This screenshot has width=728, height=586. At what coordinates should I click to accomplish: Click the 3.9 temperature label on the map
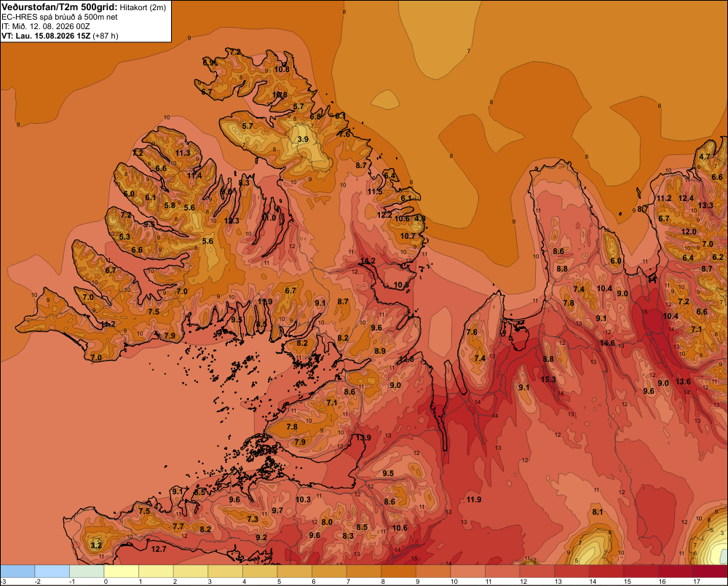tap(303, 139)
